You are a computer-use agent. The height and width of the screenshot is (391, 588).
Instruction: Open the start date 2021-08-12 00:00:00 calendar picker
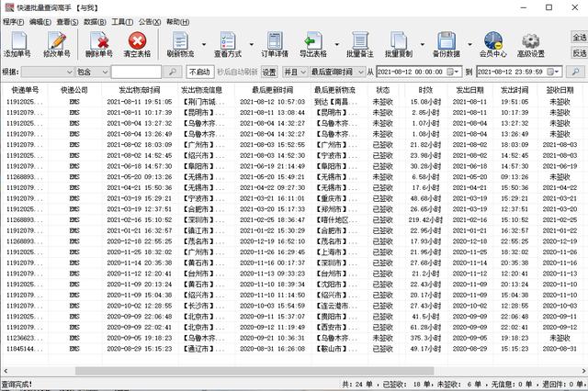click(453, 72)
